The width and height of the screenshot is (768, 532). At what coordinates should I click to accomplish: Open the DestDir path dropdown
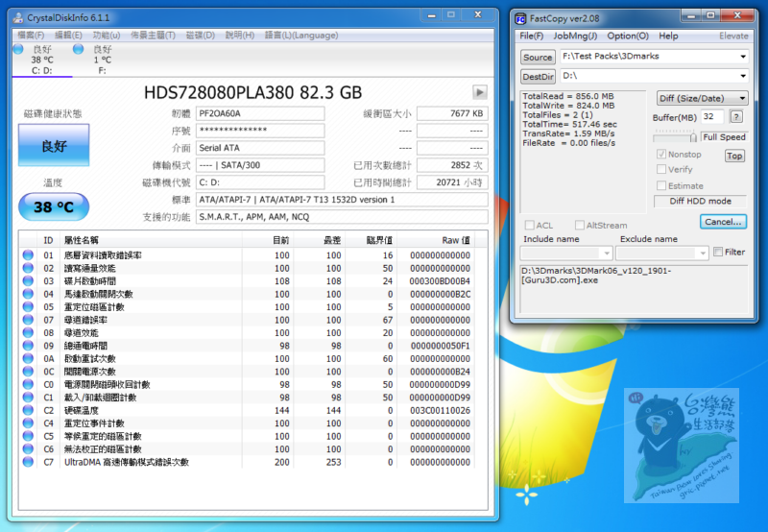[x=743, y=76]
